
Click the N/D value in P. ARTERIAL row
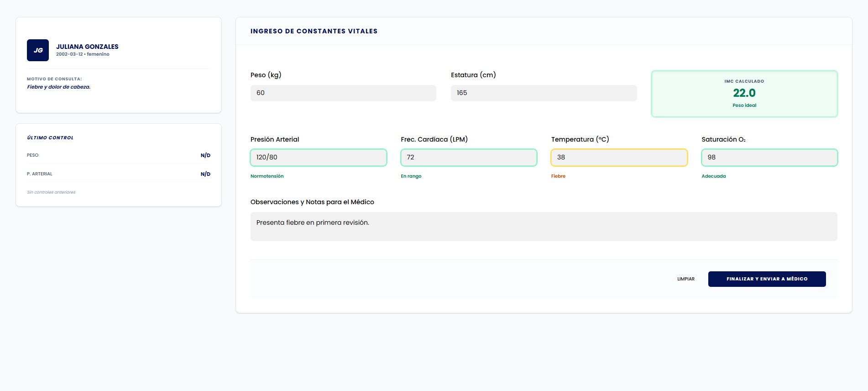click(205, 174)
